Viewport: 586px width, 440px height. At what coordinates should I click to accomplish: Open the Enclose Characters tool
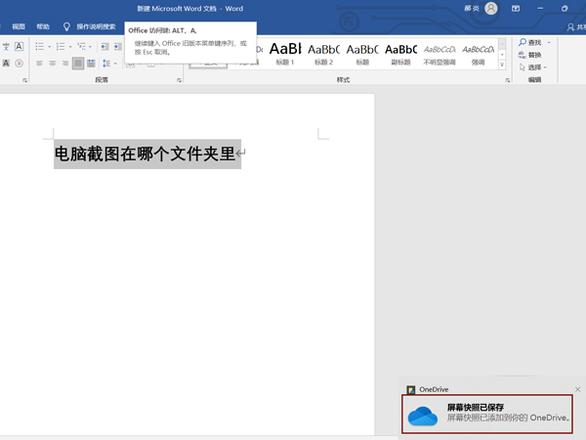click(19, 63)
